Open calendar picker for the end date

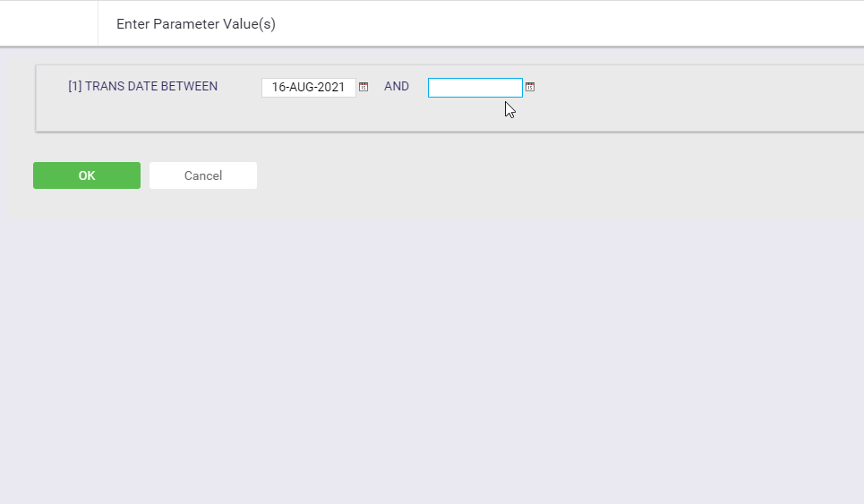tap(530, 87)
